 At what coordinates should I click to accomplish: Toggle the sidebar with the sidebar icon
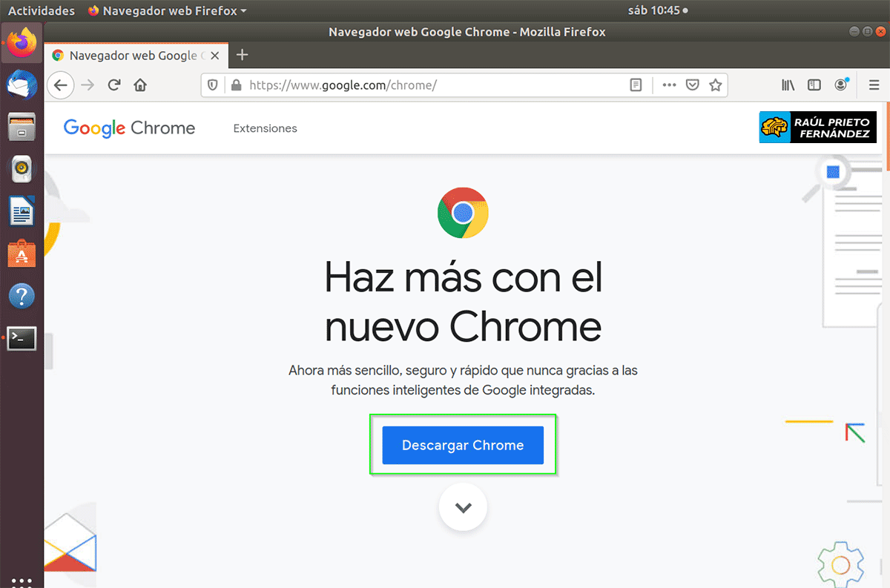[814, 85]
